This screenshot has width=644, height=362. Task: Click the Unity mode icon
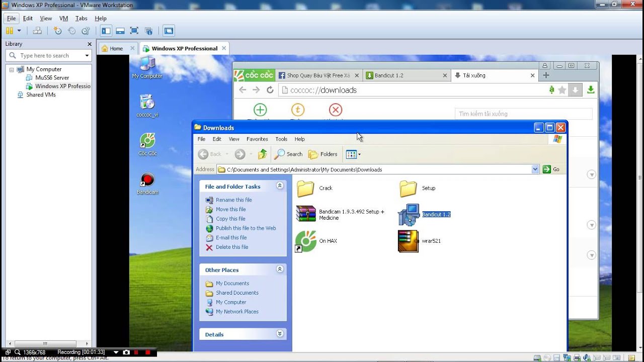[148, 31]
